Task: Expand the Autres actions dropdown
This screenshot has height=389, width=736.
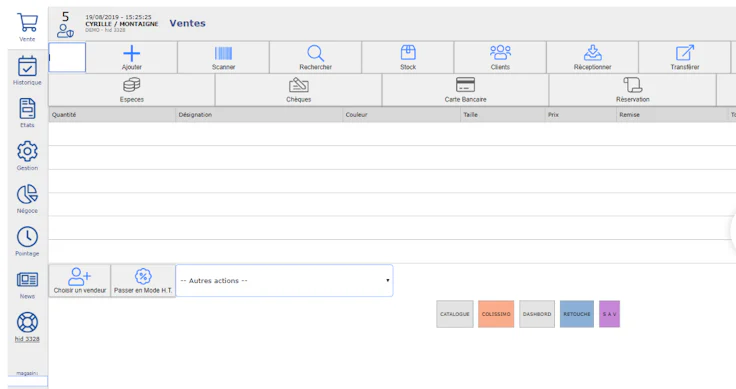Action: tap(284, 281)
